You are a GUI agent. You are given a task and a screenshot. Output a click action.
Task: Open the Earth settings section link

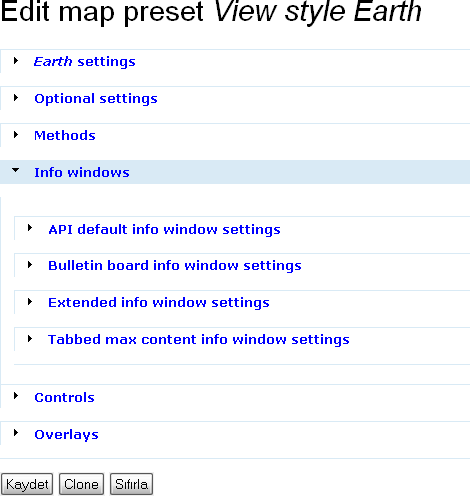[x=85, y=62]
